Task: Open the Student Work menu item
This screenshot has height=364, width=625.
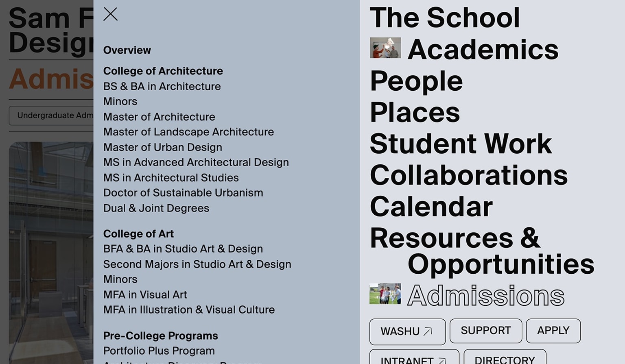Action: pos(460,144)
